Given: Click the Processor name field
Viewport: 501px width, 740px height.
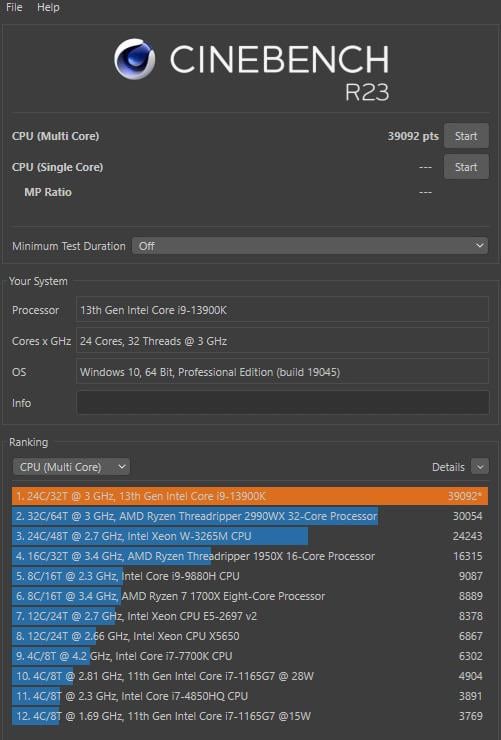Looking at the screenshot, I should (283, 310).
